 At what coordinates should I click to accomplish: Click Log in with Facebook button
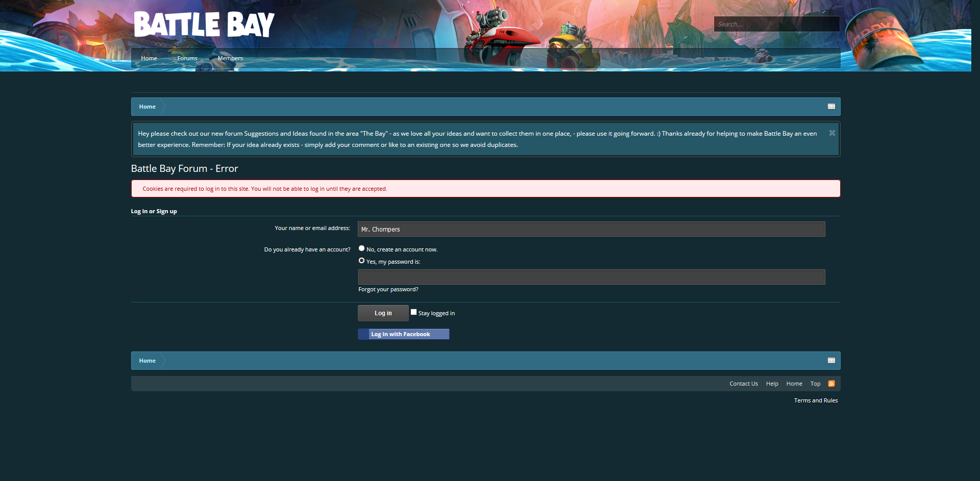(403, 334)
